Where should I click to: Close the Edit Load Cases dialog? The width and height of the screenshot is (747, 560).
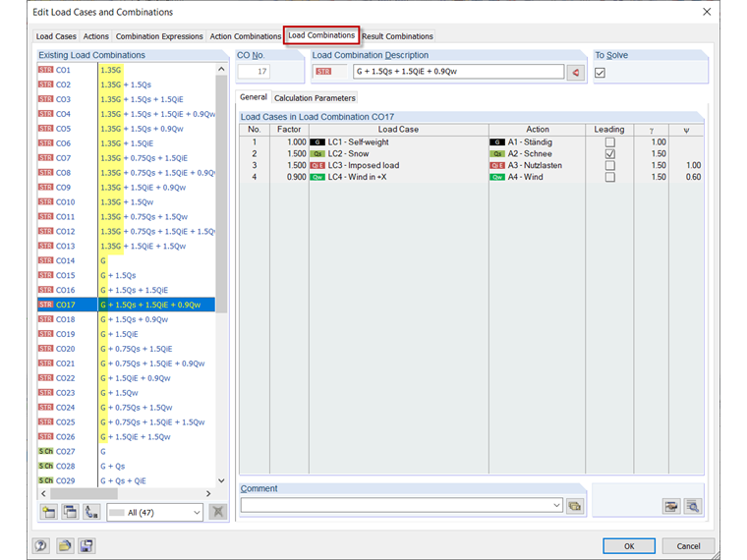pyautogui.click(x=707, y=12)
